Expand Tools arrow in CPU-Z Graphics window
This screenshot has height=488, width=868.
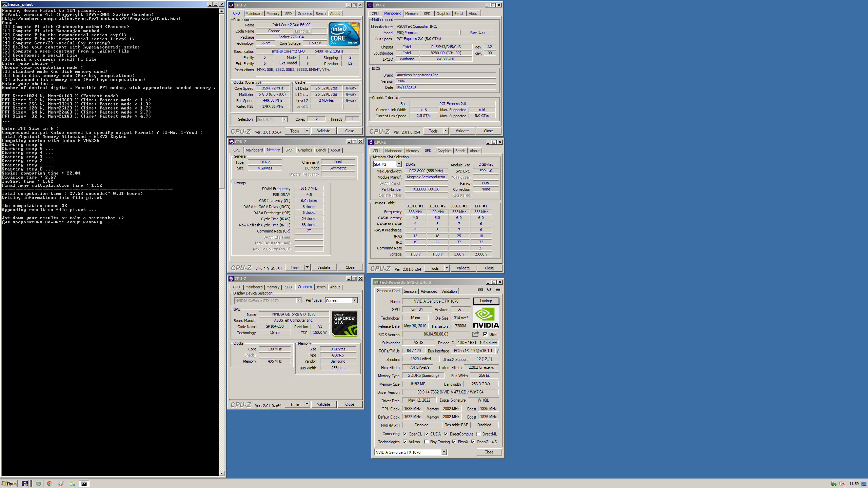click(307, 404)
